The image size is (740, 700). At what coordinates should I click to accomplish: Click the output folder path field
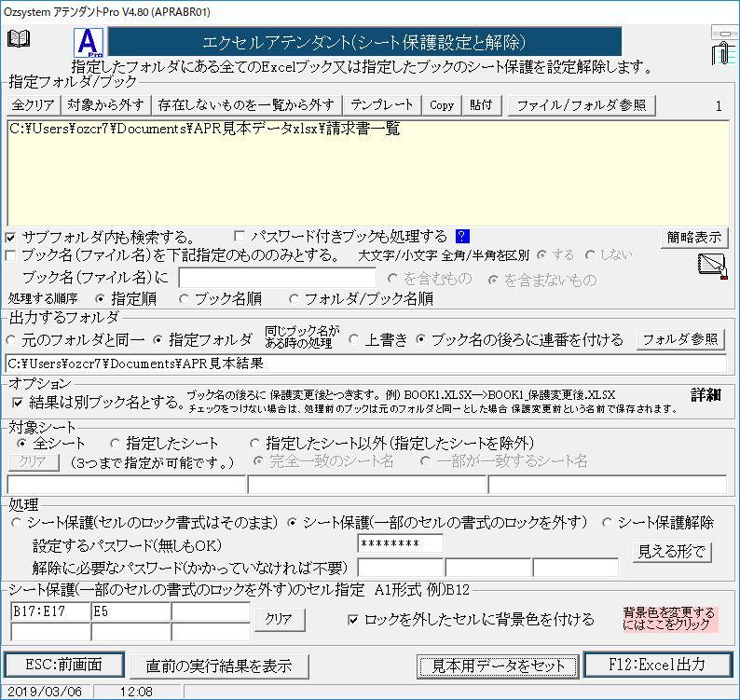[x=366, y=364]
